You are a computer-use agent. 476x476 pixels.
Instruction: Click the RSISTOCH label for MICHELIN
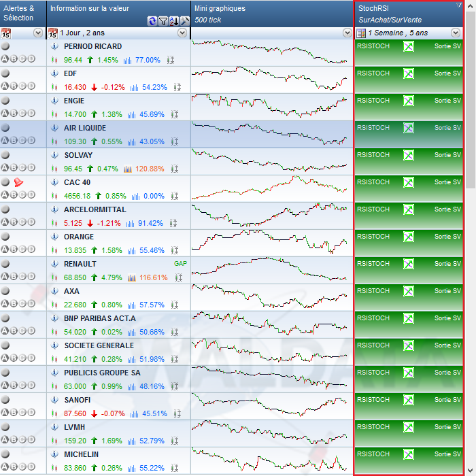click(x=373, y=454)
